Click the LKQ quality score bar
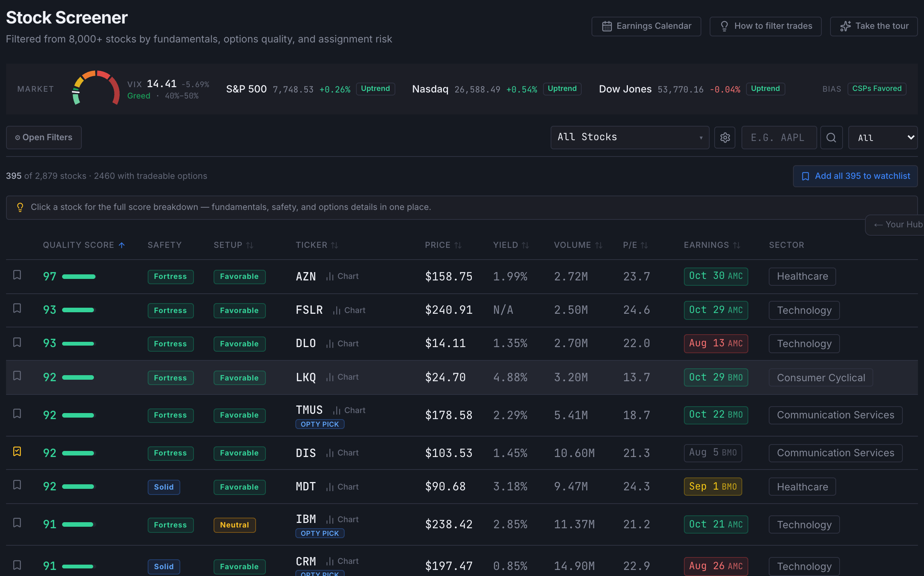924x576 pixels. [x=78, y=377]
